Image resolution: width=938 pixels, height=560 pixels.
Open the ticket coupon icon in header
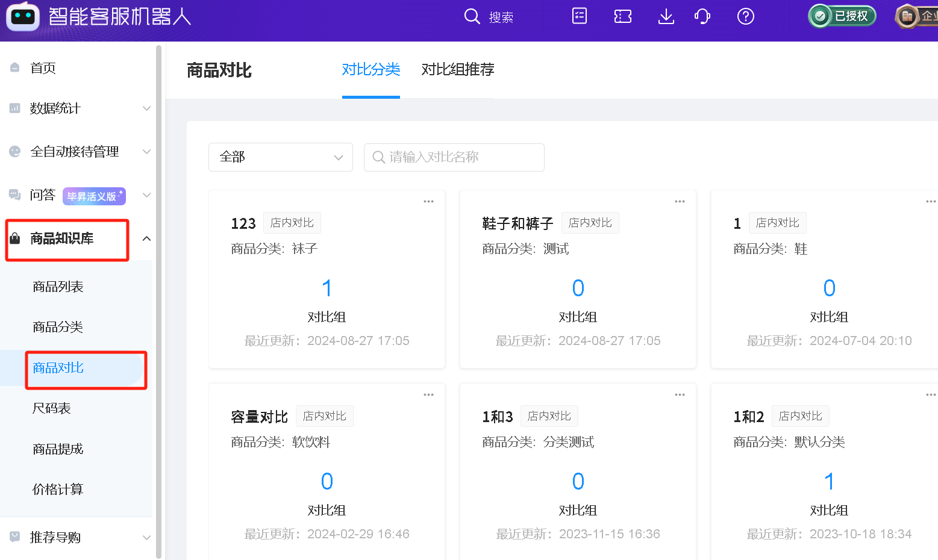(x=623, y=16)
